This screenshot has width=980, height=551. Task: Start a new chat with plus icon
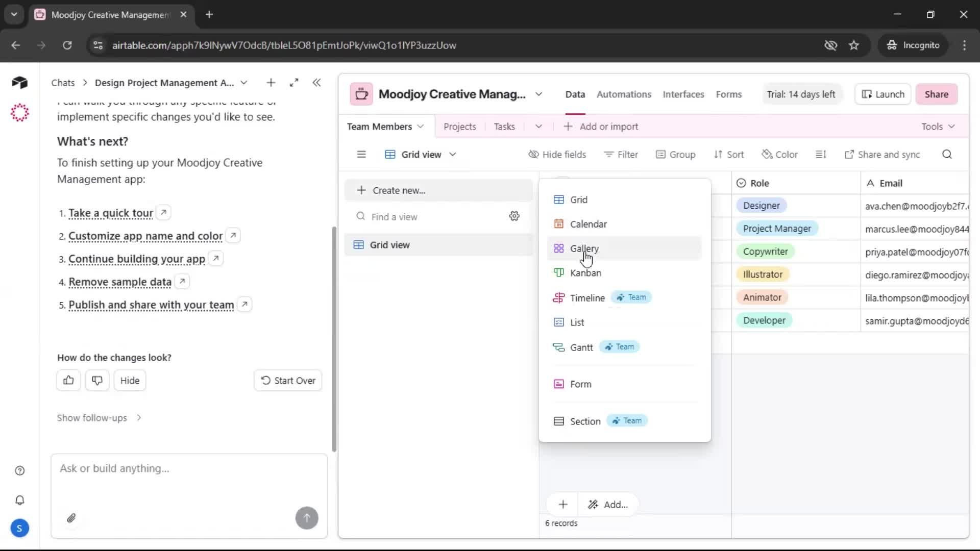pyautogui.click(x=271, y=83)
